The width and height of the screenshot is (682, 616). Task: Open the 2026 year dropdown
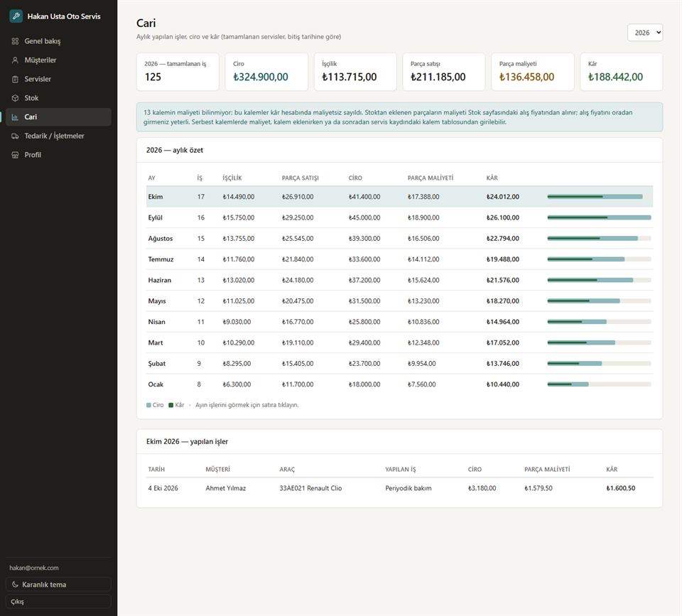click(645, 33)
